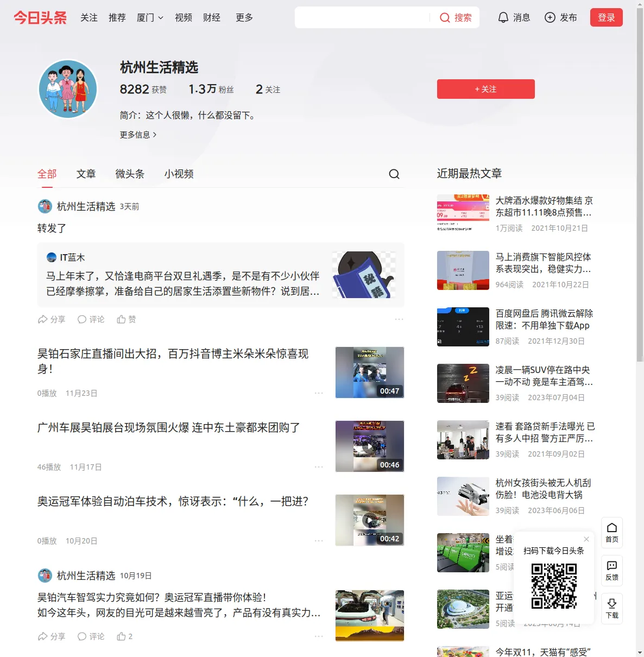Image resolution: width=644 pixels, height=657 pixels.
Task: Share the 昊铂汽车智驾实力 post
Action: point(52,636)
